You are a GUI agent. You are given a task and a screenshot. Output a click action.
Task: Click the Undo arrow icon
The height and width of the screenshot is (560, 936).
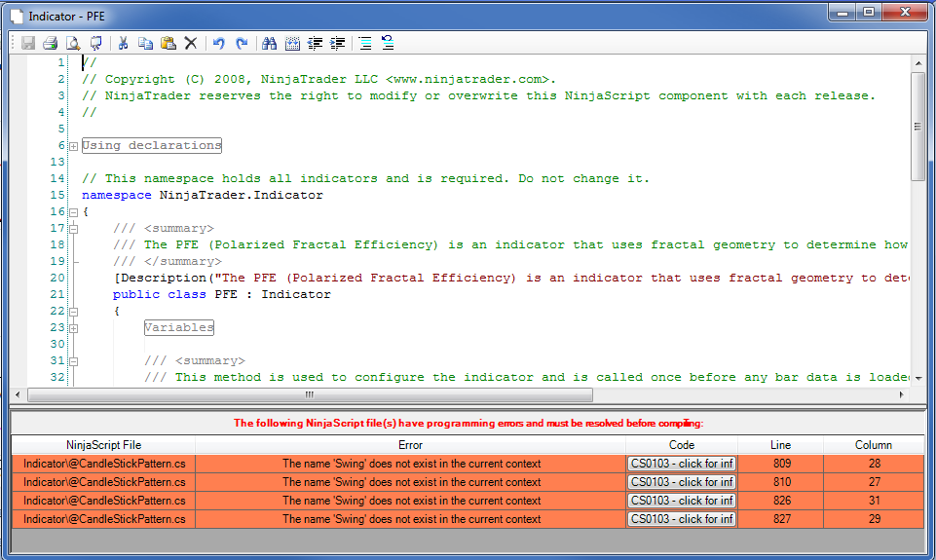(x=218, y=43)
